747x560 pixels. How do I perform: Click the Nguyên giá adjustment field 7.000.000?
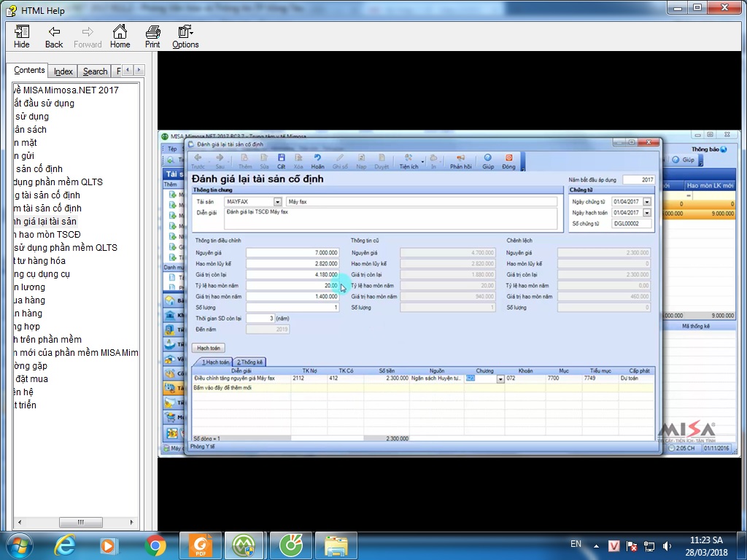[x=292, y=253]
